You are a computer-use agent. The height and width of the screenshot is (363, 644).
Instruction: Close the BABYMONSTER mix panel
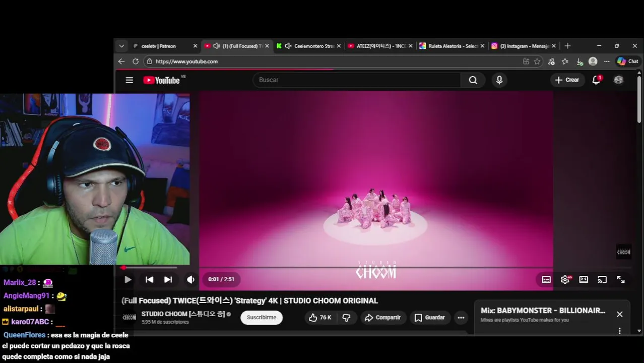click(x=620, y=314)
